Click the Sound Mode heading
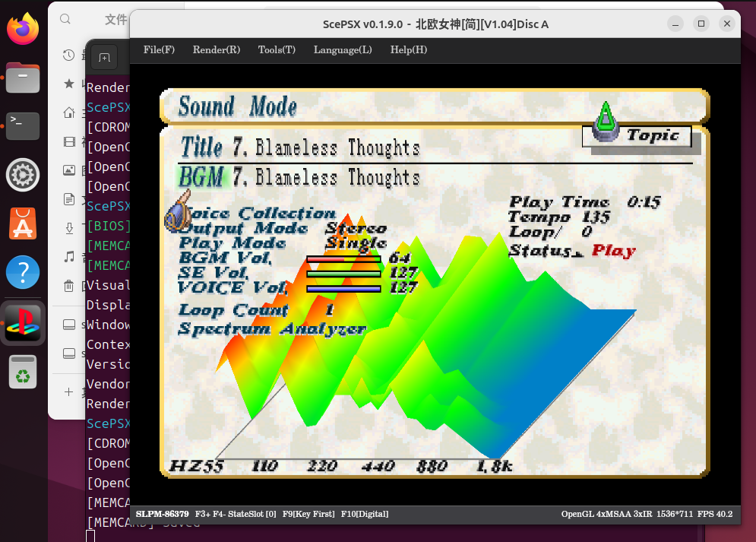Screen dimensions: 756x542 click(238, 106)
